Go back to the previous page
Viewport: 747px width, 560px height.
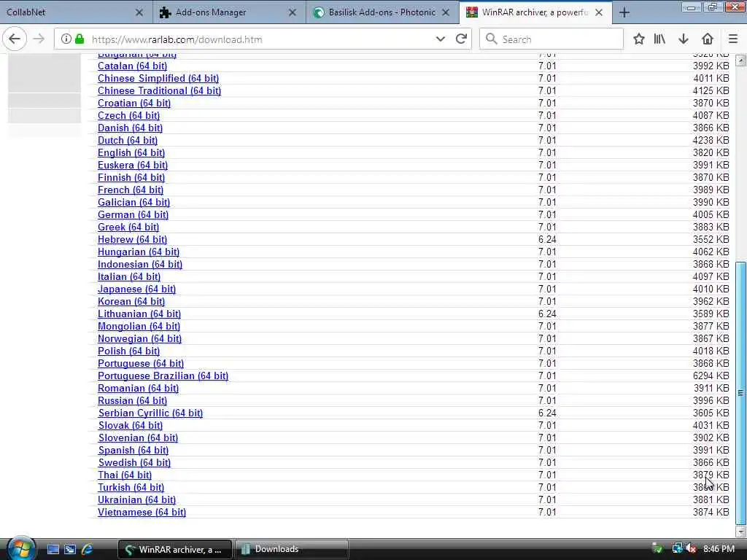15,39
